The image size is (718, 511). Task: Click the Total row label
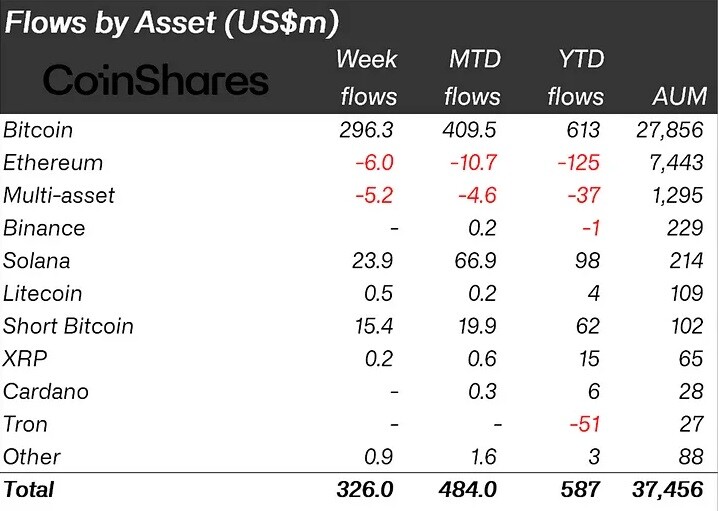[x=29, y=489]
